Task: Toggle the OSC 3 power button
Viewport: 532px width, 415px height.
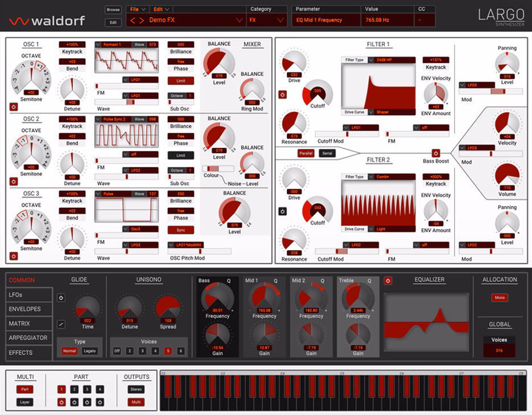Action: coord(14,256)
